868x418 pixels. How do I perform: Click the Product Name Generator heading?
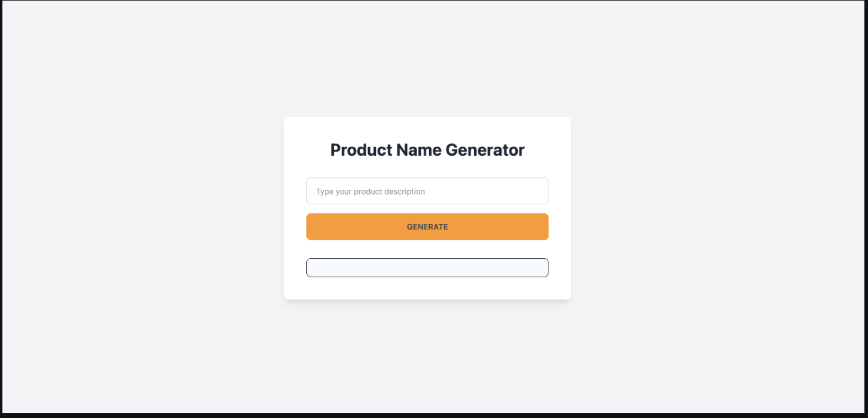(427, 150)
